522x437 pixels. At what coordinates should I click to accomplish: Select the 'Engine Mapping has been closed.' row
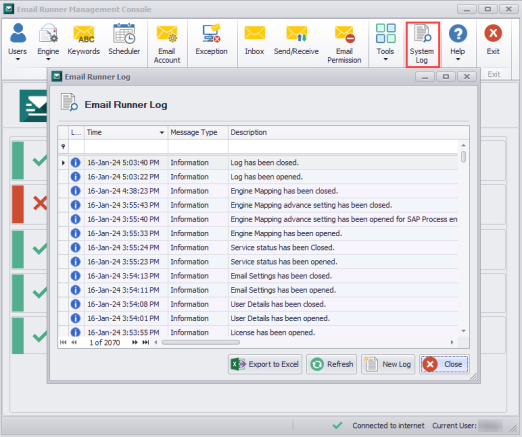258,191
